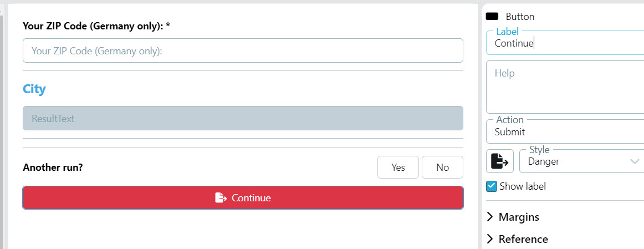Click the black Button type icon

pos(492,17)
